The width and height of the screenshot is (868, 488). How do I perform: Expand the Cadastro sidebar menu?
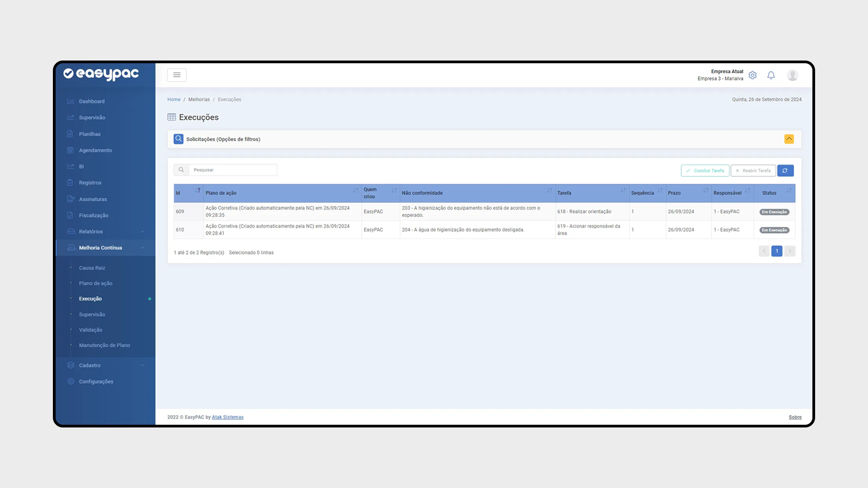coord(105,365)
